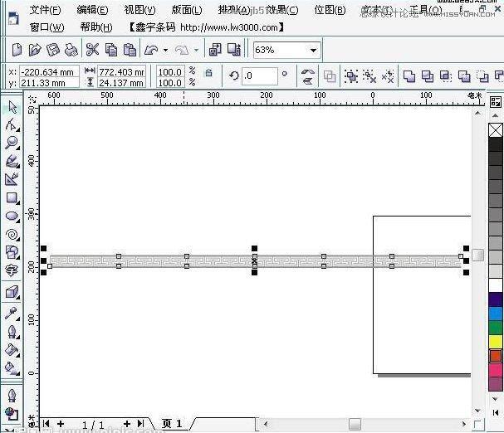The height and width of the screenshot is (433, 504).
Task: Click the horizontal scrollbar thumb
Action: tap(355, 424)
